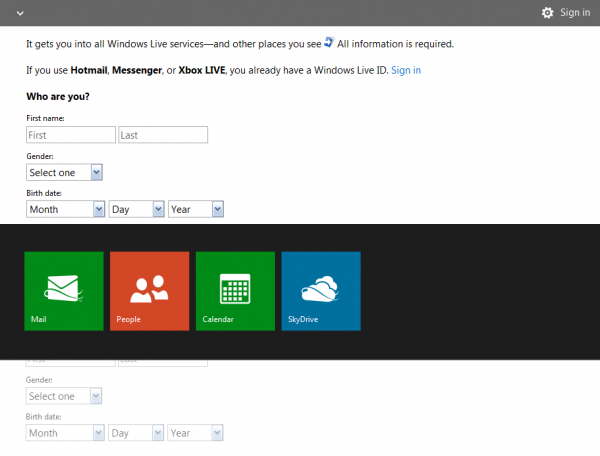Open the faded lower Year dropdown
The image size is (600, 456).
pyautogui.click(x=195, y=433)
